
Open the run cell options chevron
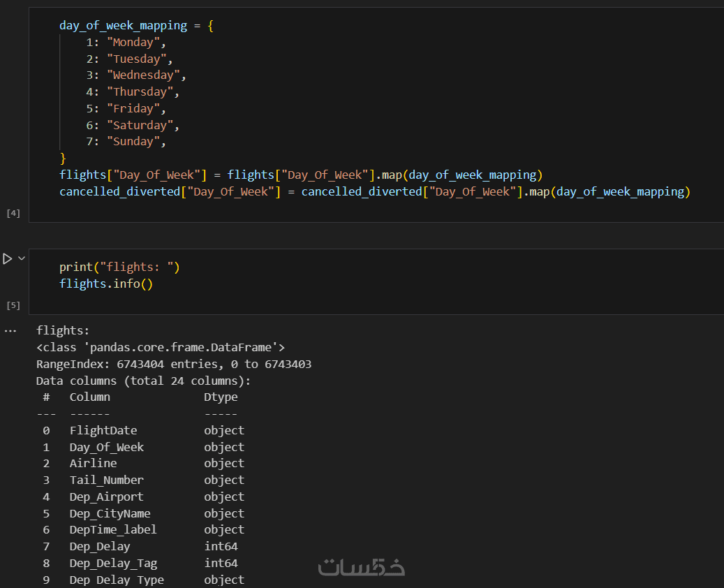(x=22, y=258)
